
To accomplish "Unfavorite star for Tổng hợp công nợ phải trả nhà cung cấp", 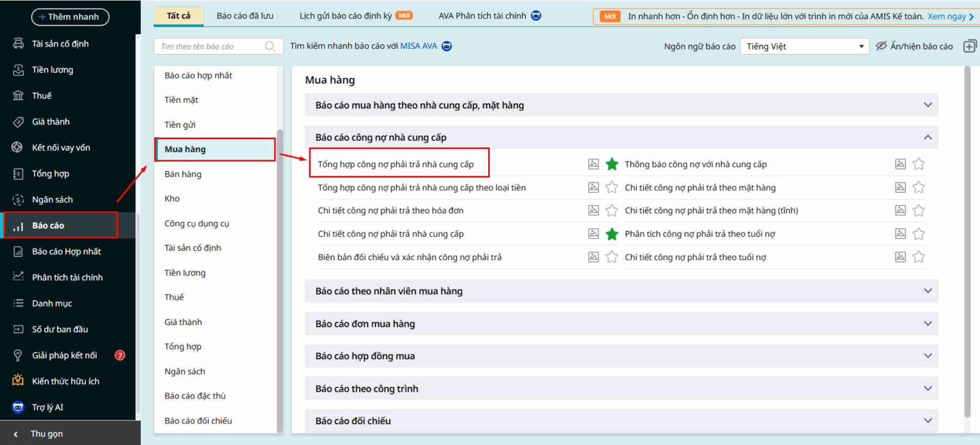I will tap(612, 164).
